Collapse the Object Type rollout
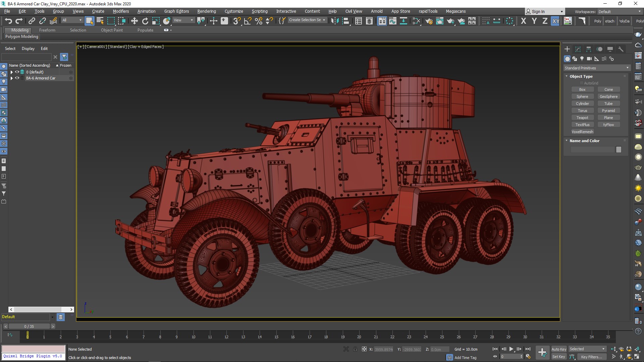Screen dimensions: 644x362 (x=567, y=76)
